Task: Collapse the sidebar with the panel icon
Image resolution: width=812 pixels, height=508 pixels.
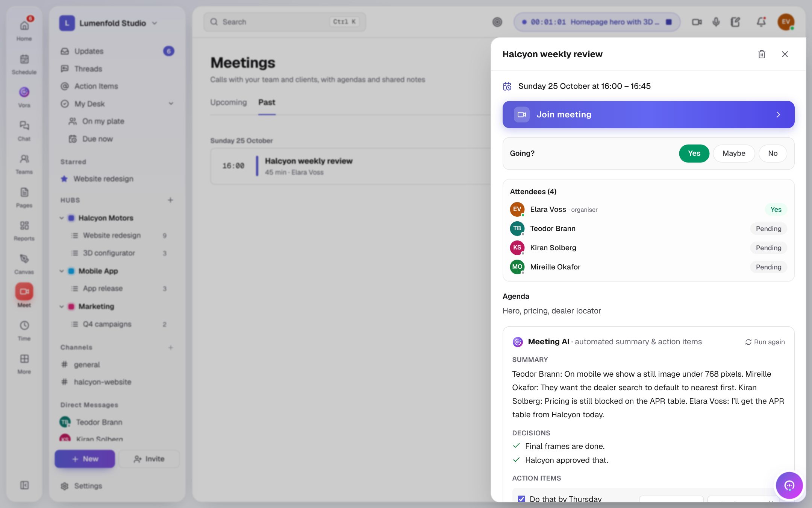Action: pos(24,485)
